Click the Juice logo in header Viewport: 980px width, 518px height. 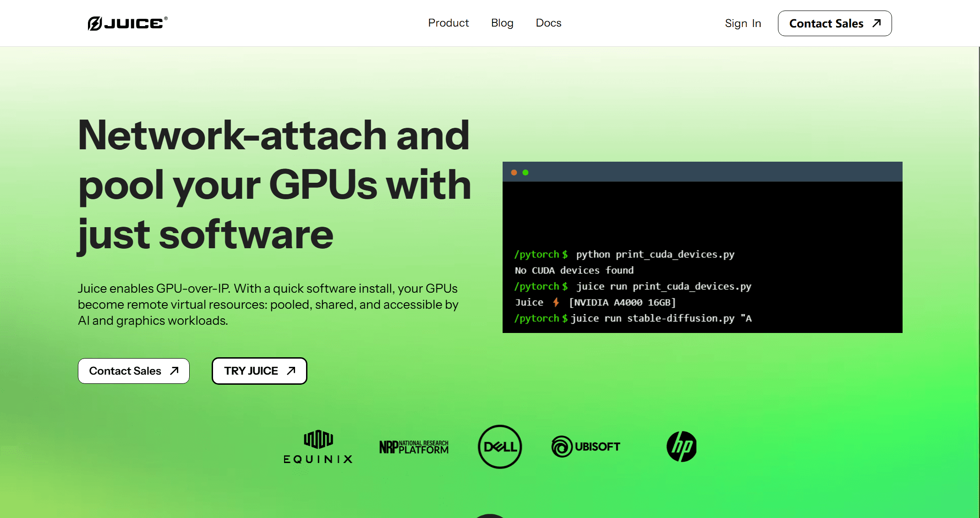[x=127, y=23]
